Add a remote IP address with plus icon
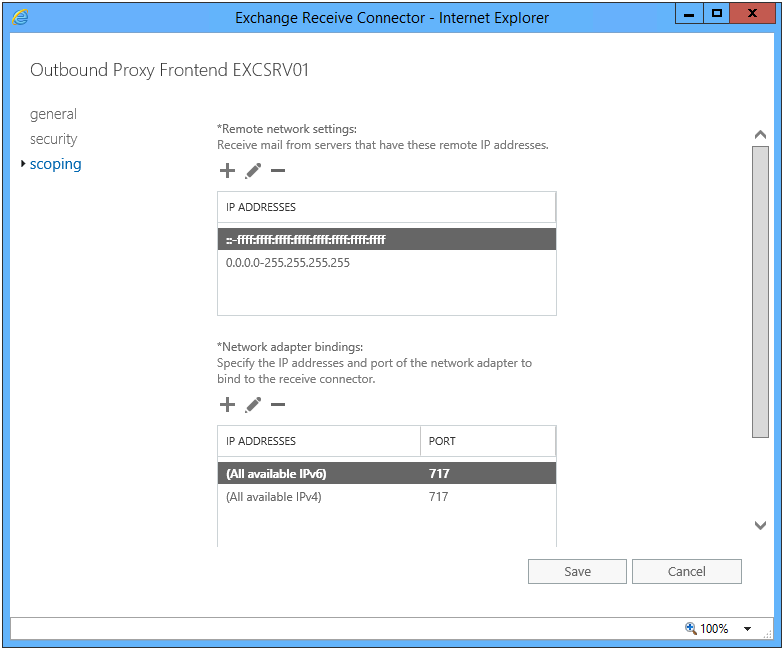 (227, 171)
